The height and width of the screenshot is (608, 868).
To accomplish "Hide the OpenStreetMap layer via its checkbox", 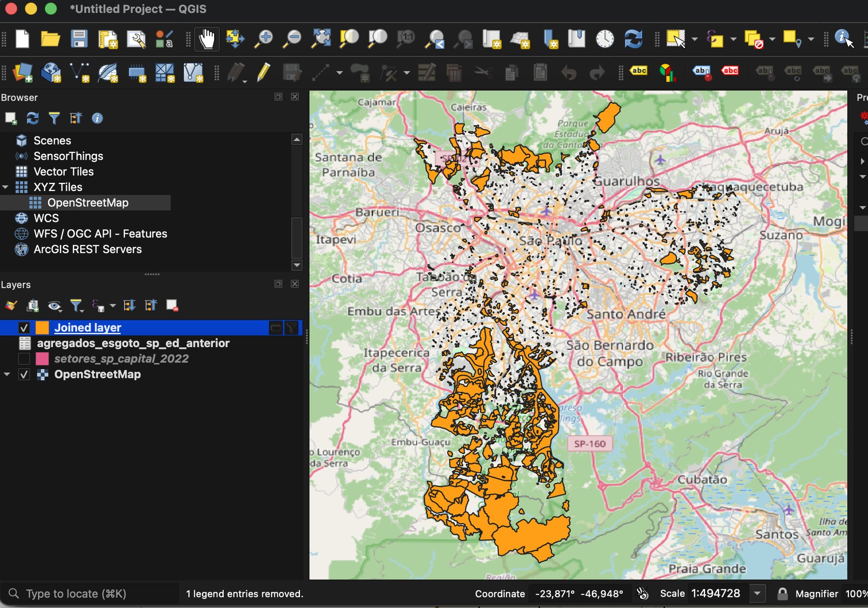I will [x=24, y=374].
